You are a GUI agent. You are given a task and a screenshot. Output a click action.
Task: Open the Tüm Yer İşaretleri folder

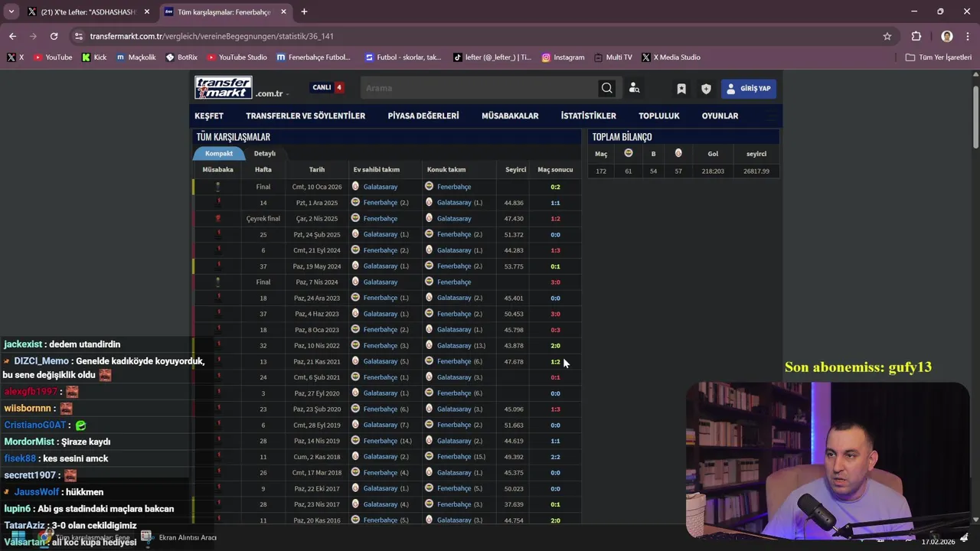click(939, 57)
